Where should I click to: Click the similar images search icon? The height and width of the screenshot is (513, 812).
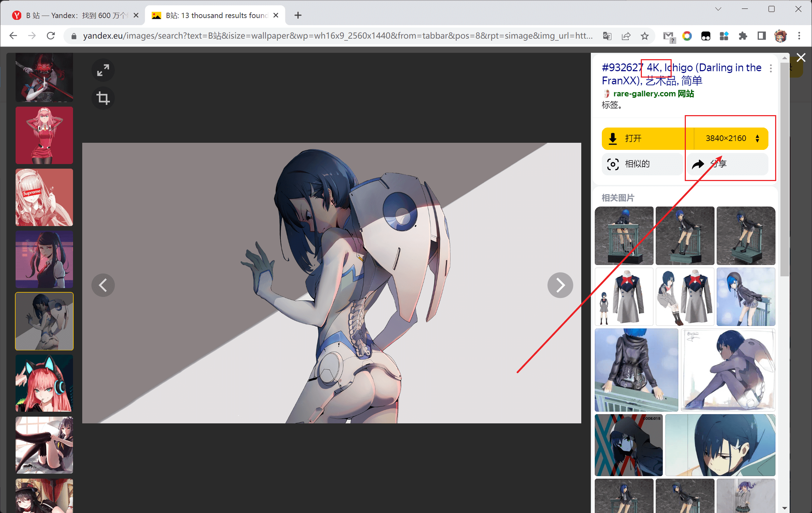tap(613, 164)
